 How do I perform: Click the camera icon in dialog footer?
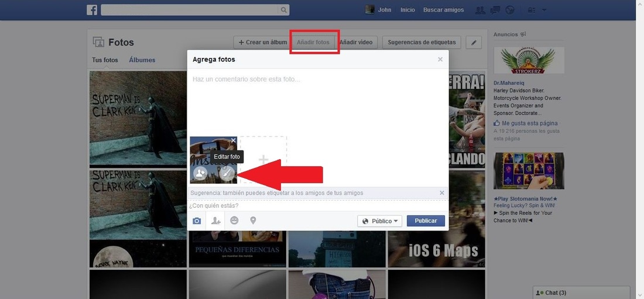pos(197,221)
